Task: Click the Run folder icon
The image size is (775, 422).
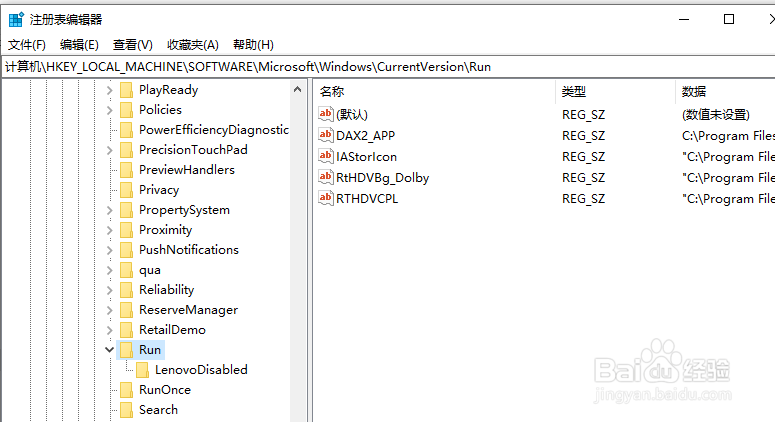Action: pyautogui.click(x=127, y=350)
